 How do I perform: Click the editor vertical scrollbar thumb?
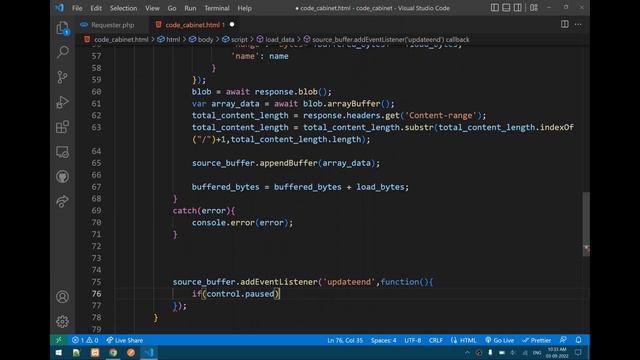point(586,224)
